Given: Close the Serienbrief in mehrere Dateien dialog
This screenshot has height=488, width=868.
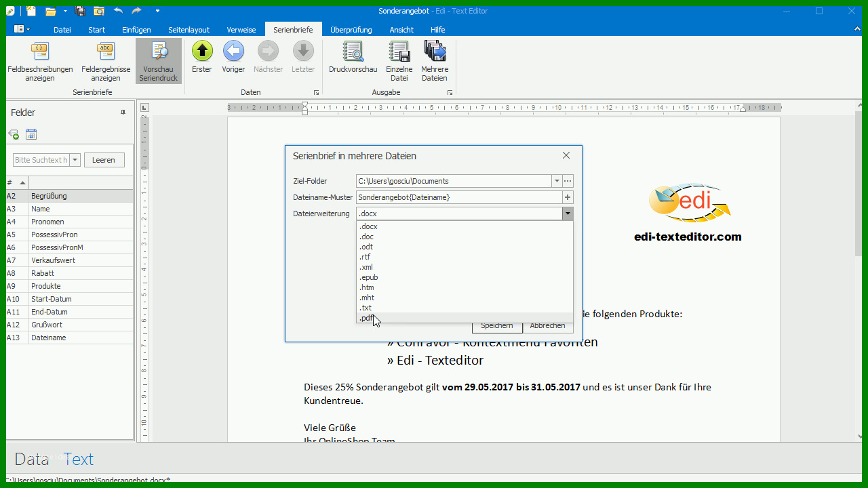Looking at the screenshot, I should click(x=566, y=155).
